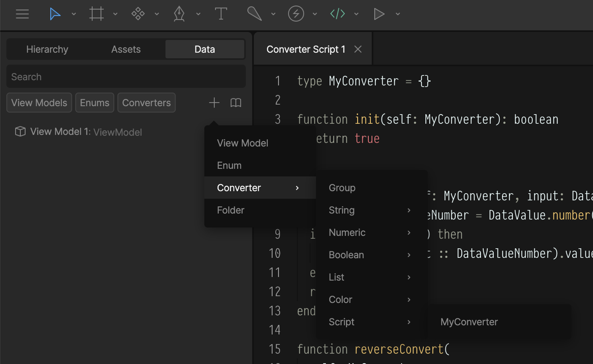Click the Enums filter button
This screenshot has width=593, height=364.
click(x=95, y=103)
